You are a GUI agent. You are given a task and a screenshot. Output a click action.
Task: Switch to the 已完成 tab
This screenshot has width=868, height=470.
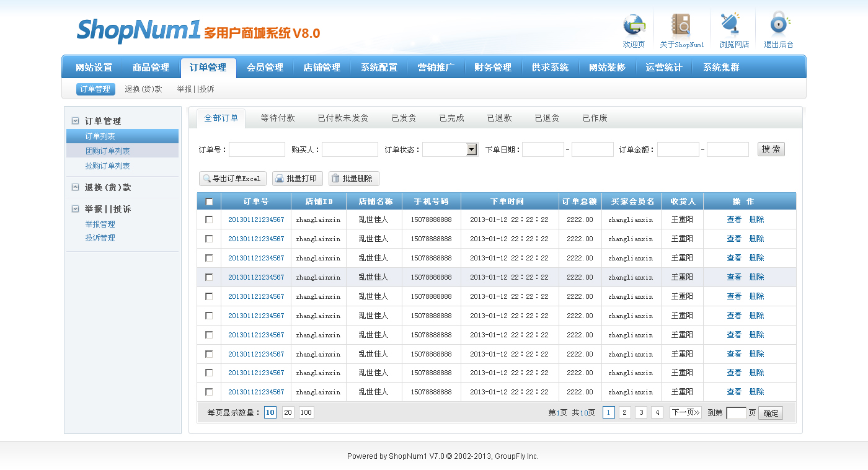451,118
